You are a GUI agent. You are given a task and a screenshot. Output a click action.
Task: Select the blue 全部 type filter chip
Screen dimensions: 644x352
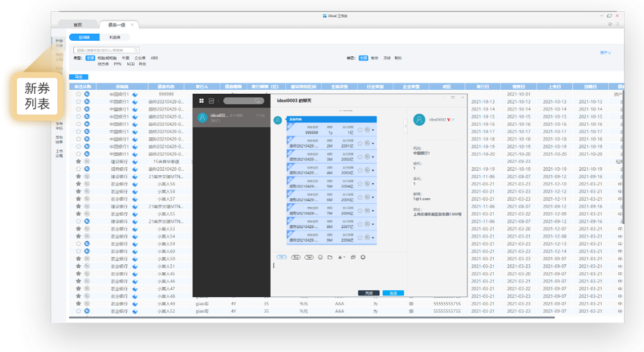click(x=90, y=58)
